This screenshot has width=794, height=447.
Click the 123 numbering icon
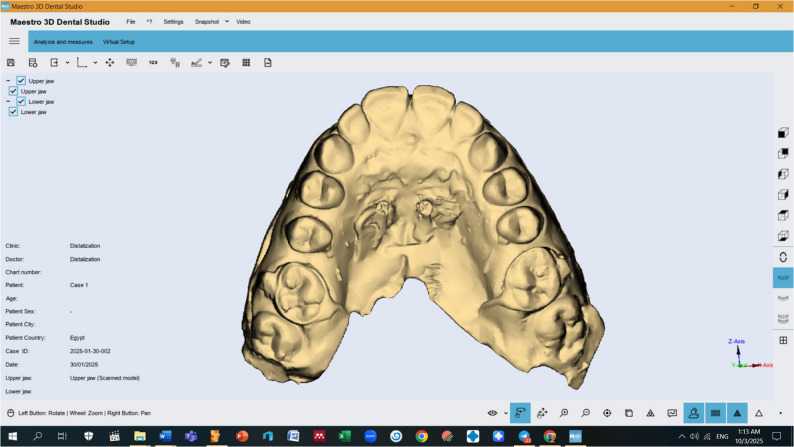[153, 63]
